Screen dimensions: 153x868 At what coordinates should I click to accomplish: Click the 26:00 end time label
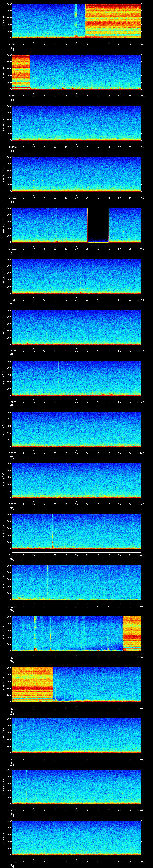141,606
